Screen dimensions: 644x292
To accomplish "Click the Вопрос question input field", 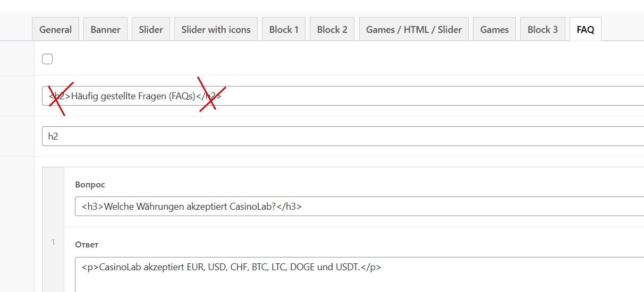I will tap(359, 207).
